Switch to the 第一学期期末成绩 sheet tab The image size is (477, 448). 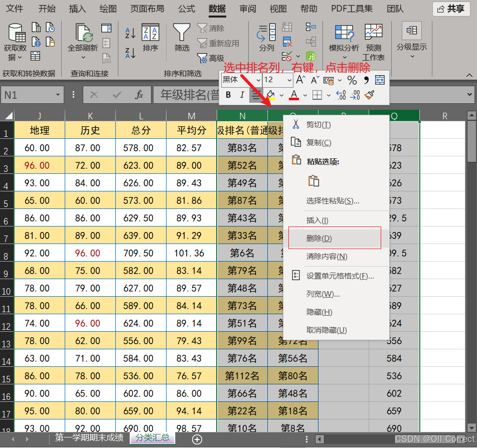coord(89,437)
